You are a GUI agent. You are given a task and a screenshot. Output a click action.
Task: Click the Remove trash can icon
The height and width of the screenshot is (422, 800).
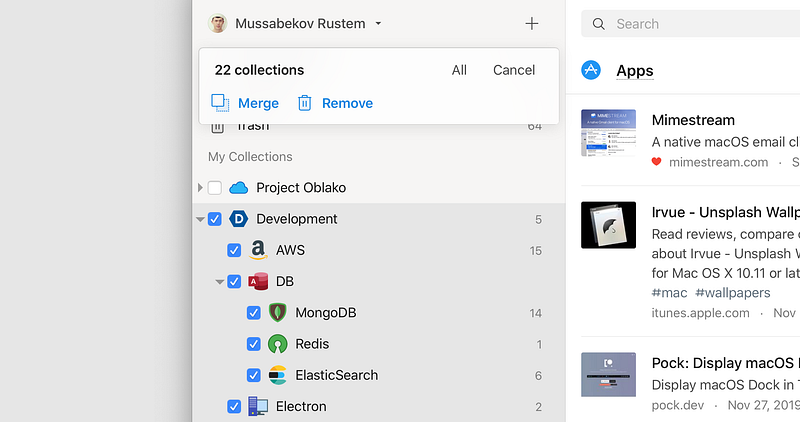tap(305, 103)
